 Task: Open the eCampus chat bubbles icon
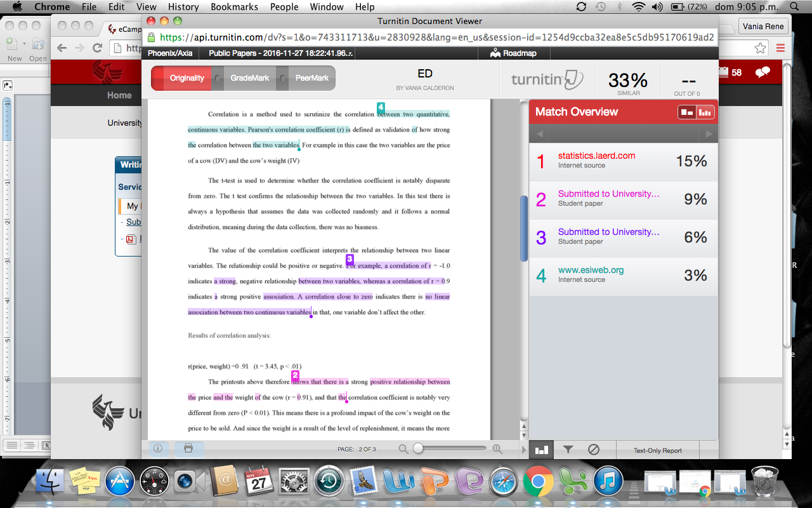pyautogui.click(x=763, y=72)
